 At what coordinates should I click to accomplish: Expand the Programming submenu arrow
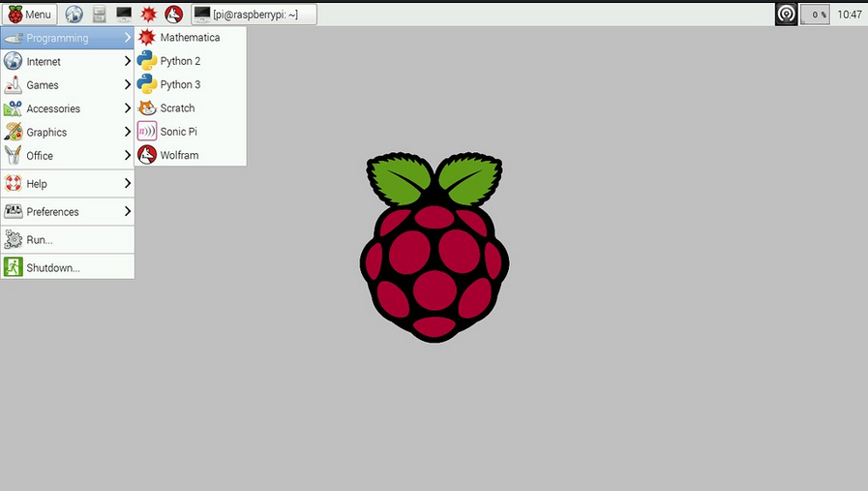click(x=128, y=37)
